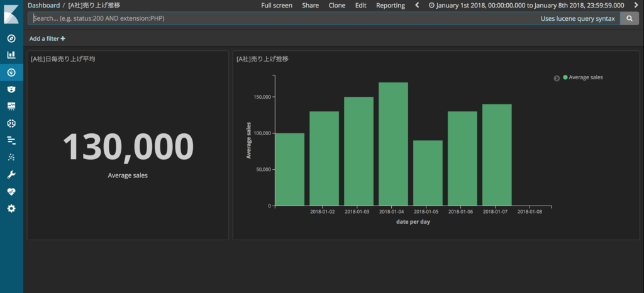Click the 150,000 y-axis label

(262, 97)
